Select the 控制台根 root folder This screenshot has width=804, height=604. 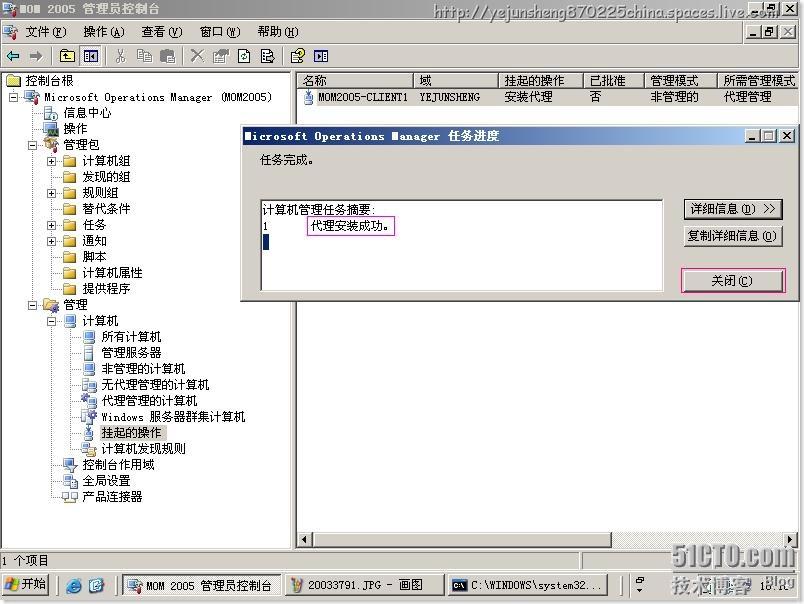(49, 80)
